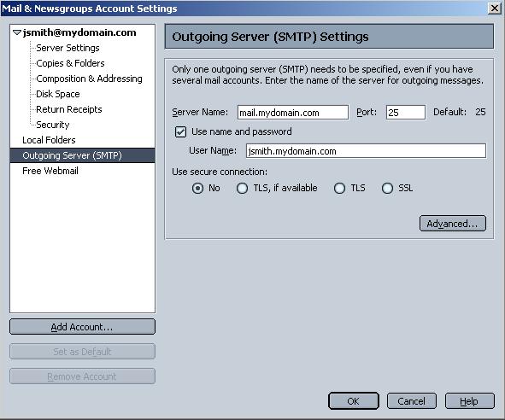Collapse the jsmith@mydomain.com account tree
Image resolution: width=505 pixels, height=420 pixels.
17,32
